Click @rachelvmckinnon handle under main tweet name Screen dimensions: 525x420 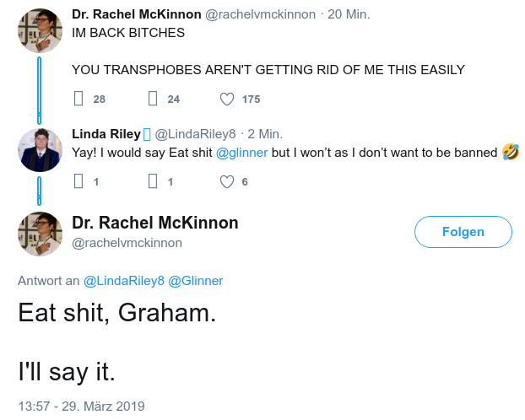coord(126,243)
